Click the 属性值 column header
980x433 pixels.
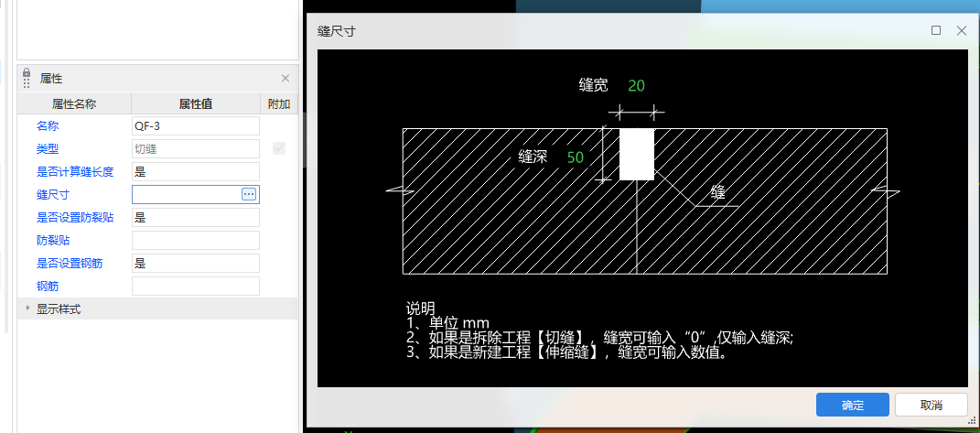195,103
